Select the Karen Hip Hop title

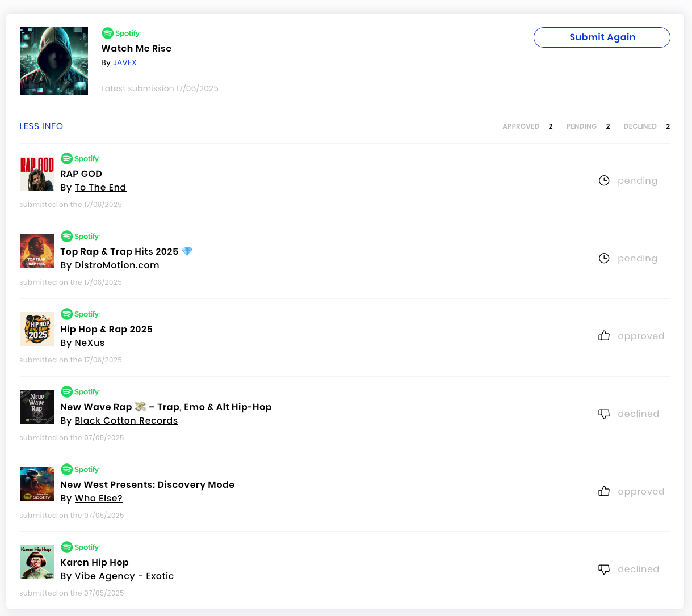[94, 563]
